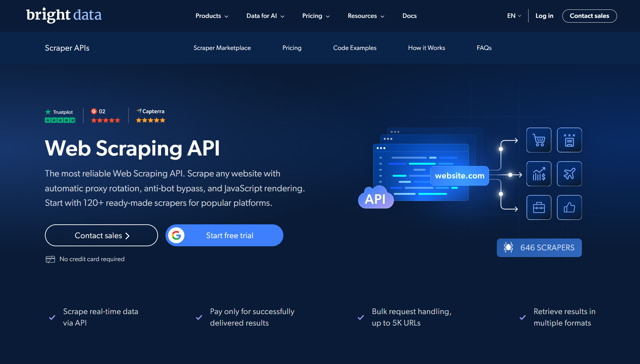
Task: Open the Docs menu item
Action: (x=409, y=16)
